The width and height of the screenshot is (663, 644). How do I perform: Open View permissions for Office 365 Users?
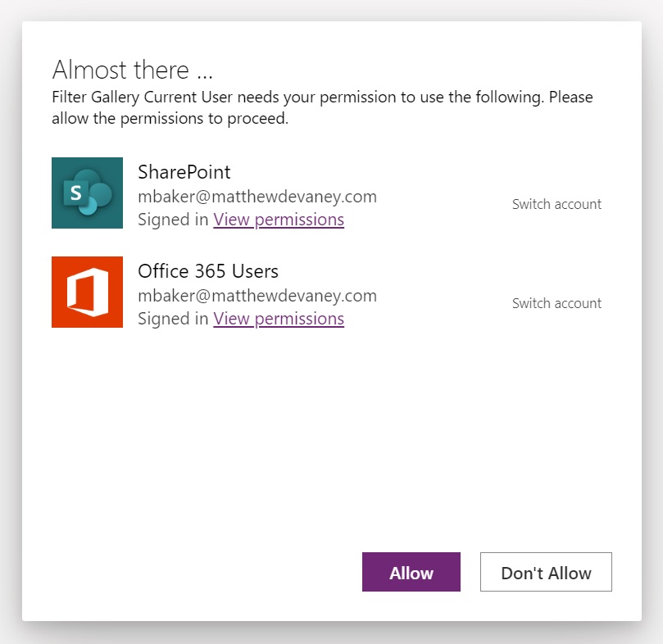coord(279,319)
